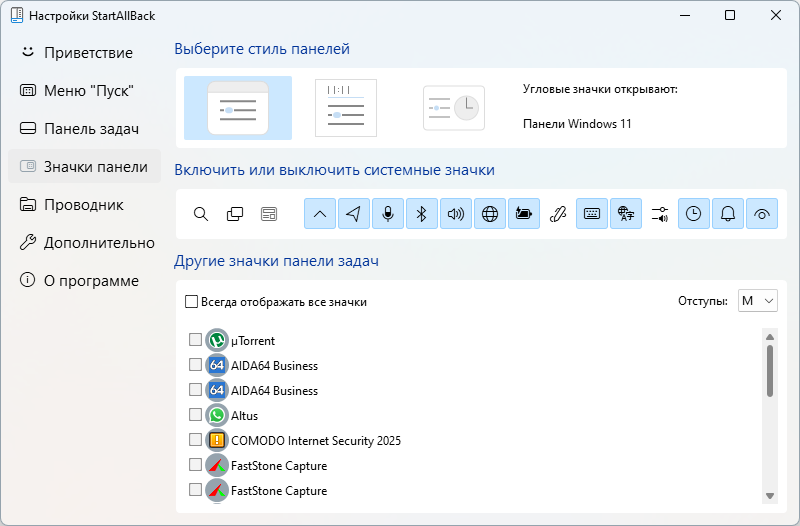Toggle the Task View icon

[235, 214]
